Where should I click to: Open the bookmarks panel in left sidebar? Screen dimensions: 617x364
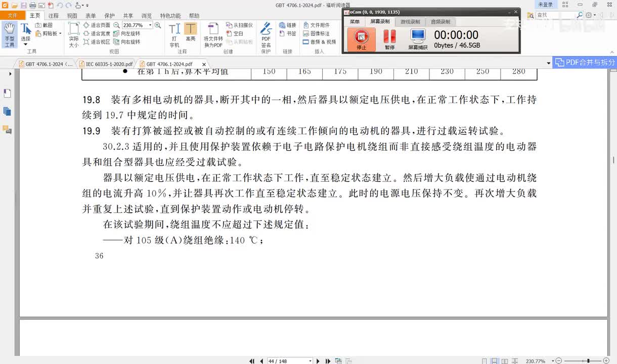pyautogui.click(x=7, y=94)
